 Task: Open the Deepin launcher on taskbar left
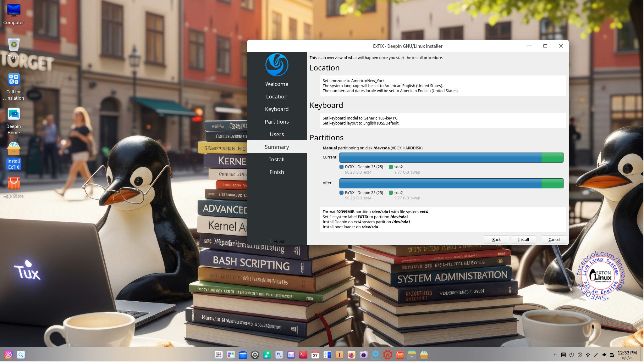click(8, 355)
